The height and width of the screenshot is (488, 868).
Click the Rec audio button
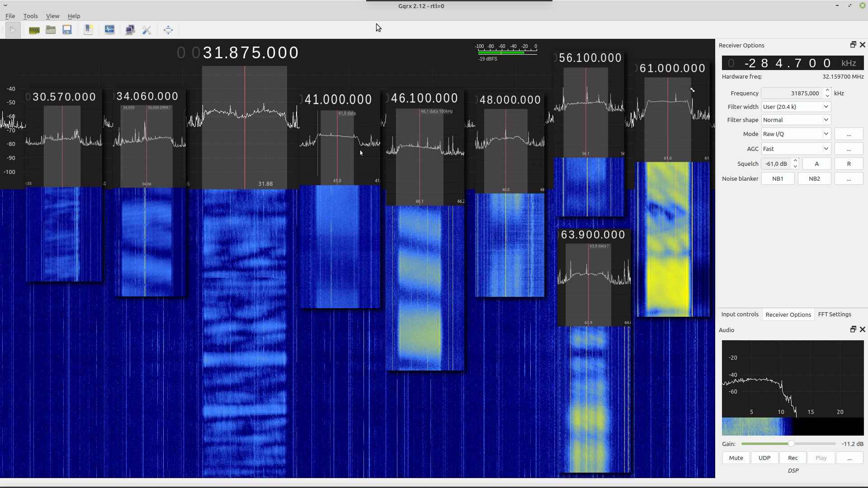[793, 458]
